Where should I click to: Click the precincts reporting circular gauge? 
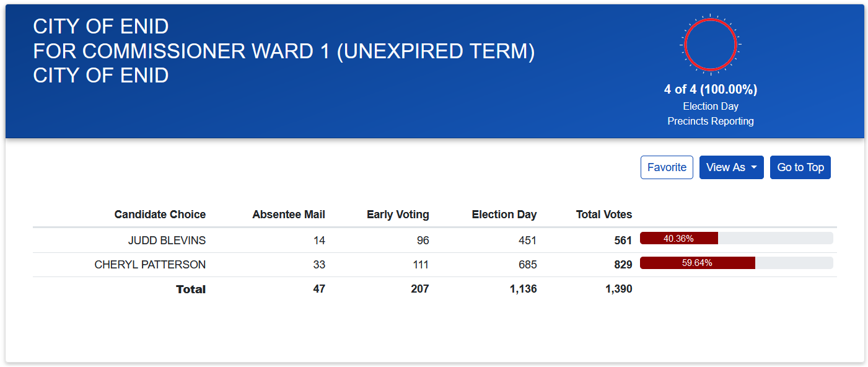click(710, 45)
